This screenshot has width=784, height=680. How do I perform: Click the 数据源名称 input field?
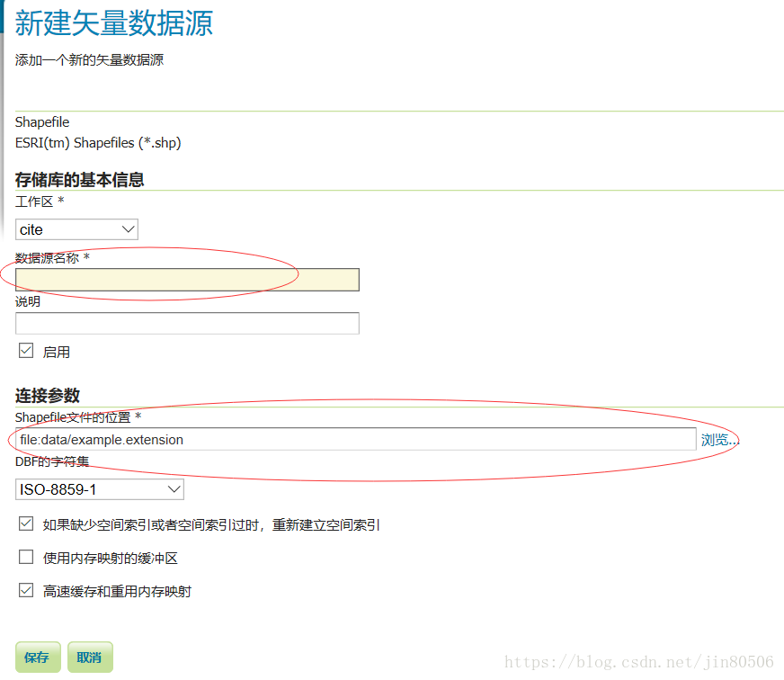[x=188, y=280]
